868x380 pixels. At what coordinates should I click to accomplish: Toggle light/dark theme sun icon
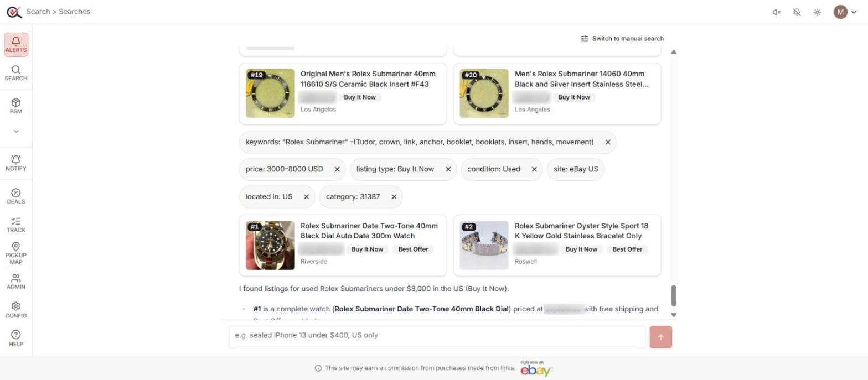point(817,12)
